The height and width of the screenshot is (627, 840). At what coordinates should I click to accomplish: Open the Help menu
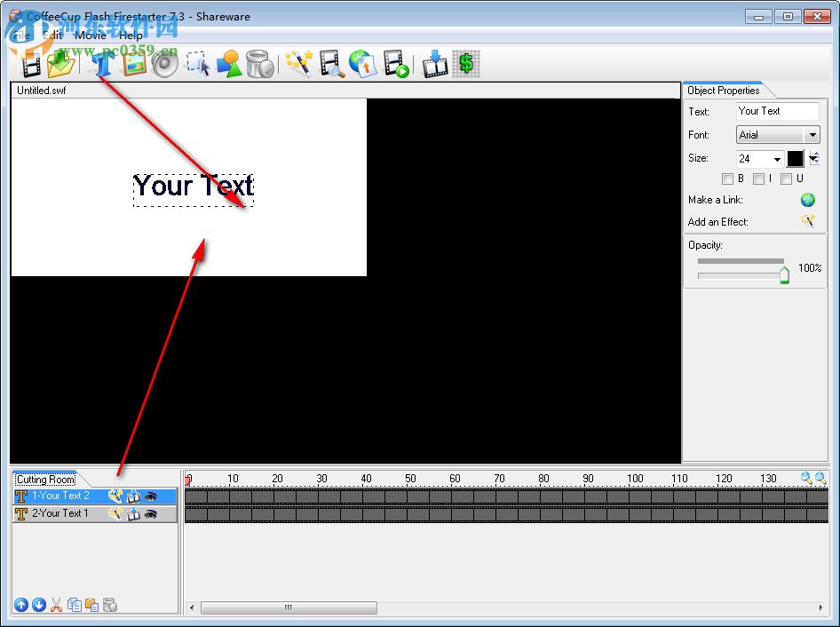point(131,36)
